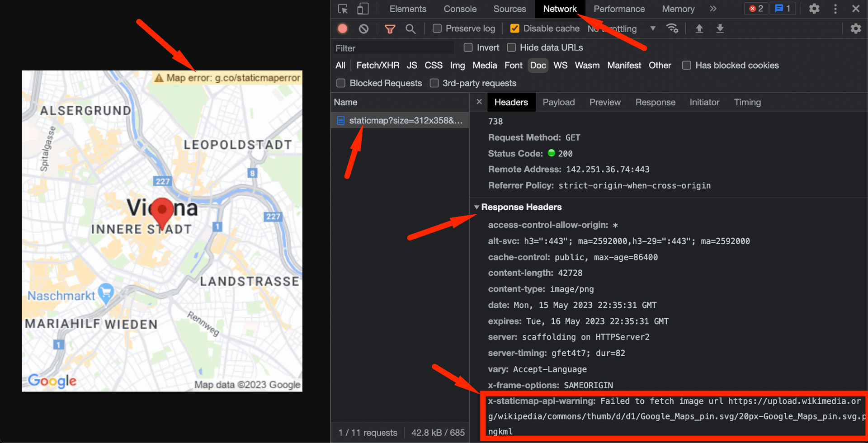Filter requests by Font
Image resolution: width=868 pixels, height=443 pixels.
tap(514, 66)
